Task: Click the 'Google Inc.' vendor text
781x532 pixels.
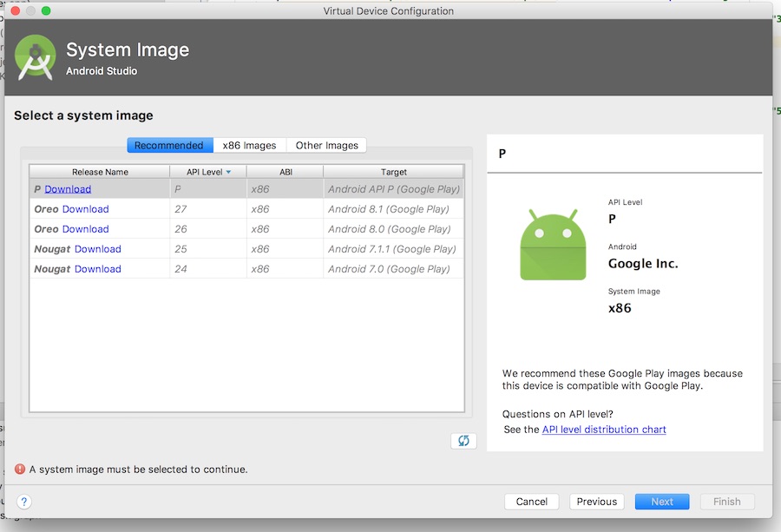Action: [x=643, y=264]
